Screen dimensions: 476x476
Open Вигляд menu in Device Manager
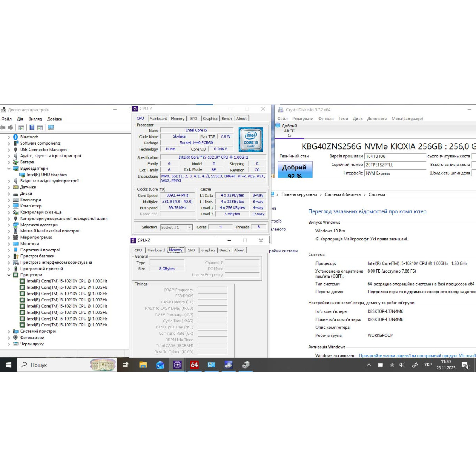[35, 119]
